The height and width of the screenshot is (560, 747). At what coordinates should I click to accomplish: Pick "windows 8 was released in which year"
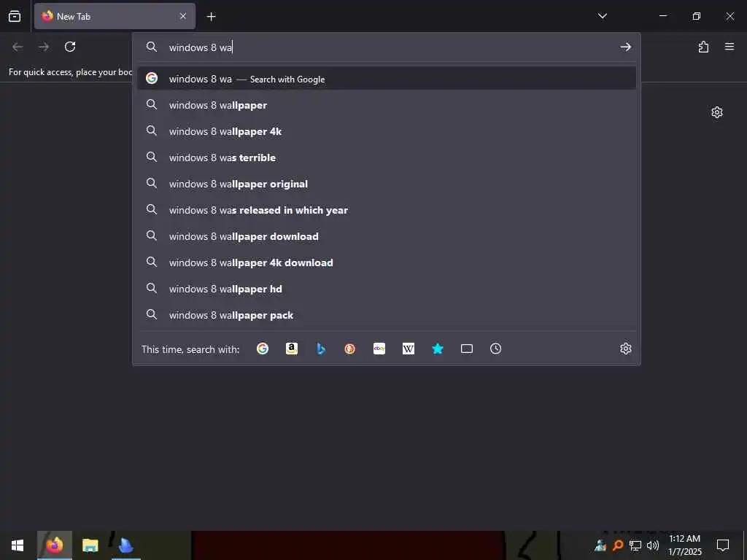tap(387, 209)
